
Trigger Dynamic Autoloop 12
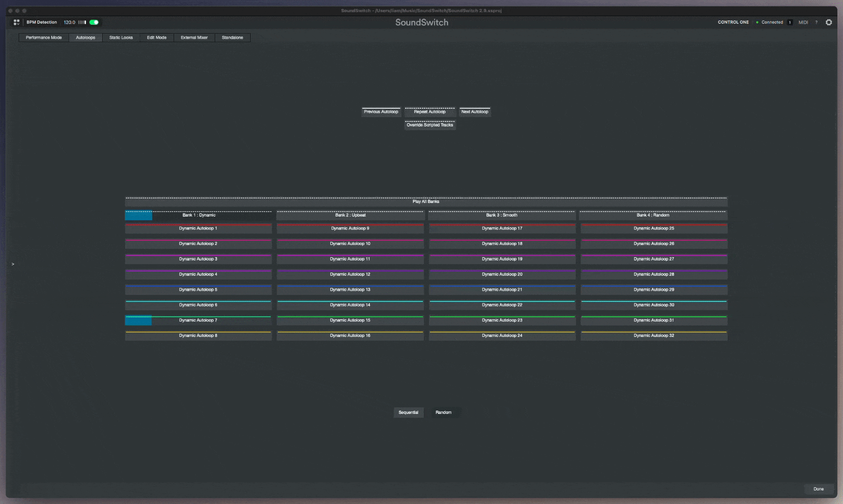350,274
